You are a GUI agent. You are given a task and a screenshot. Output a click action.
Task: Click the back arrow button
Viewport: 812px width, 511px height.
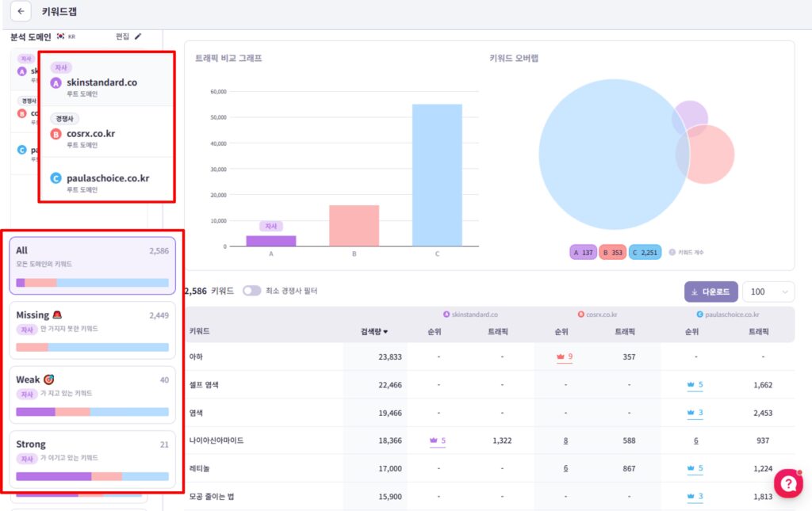(20, 12)
